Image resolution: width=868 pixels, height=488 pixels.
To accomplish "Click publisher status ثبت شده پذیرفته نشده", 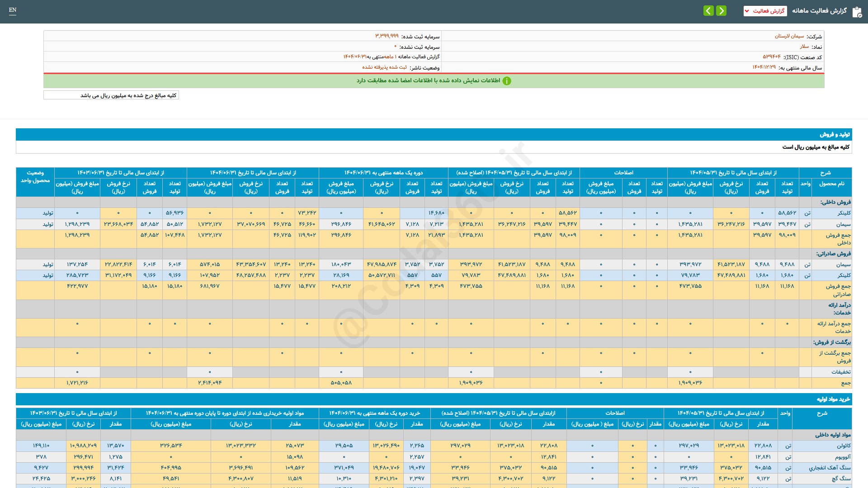I will [x=384, y=67].
